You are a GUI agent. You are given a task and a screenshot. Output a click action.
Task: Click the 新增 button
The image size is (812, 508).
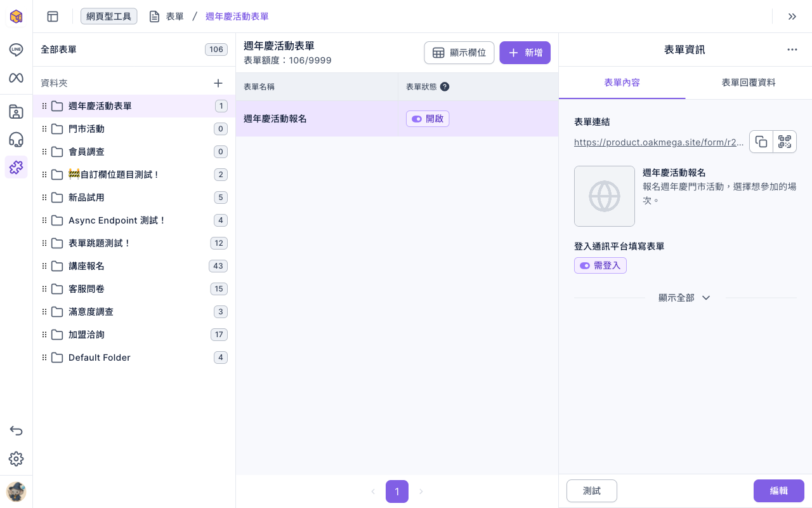[525, 53]
